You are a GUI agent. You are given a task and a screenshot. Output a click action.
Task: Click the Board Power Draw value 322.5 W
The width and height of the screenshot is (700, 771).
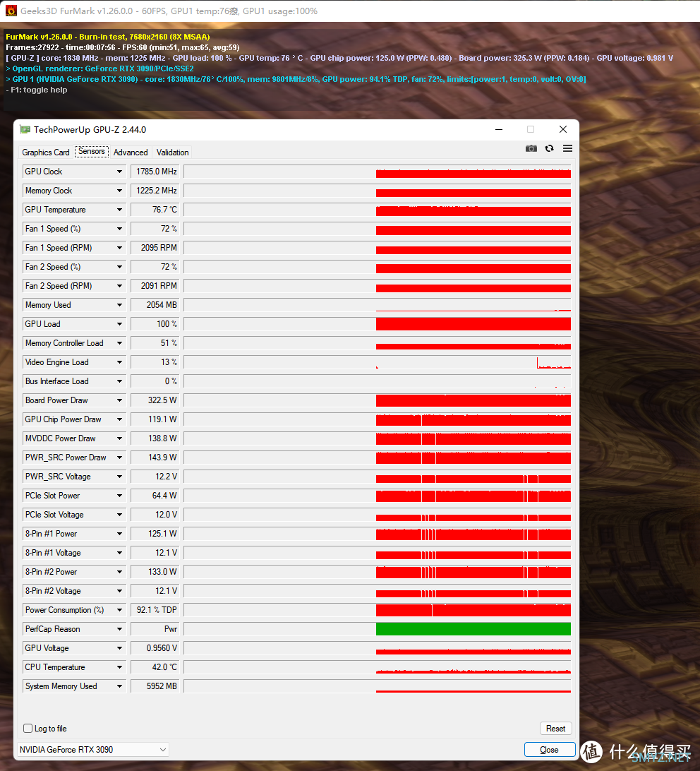(155, 400)
